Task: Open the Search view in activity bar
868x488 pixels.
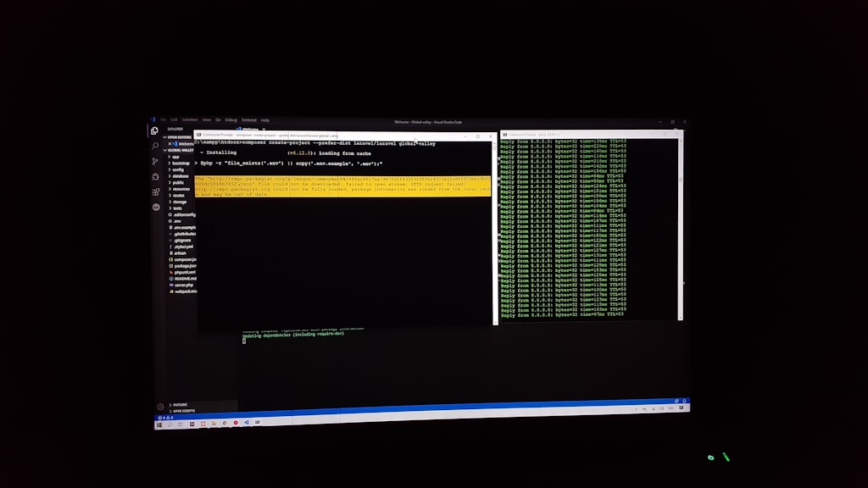Action: tap(155, 147)
